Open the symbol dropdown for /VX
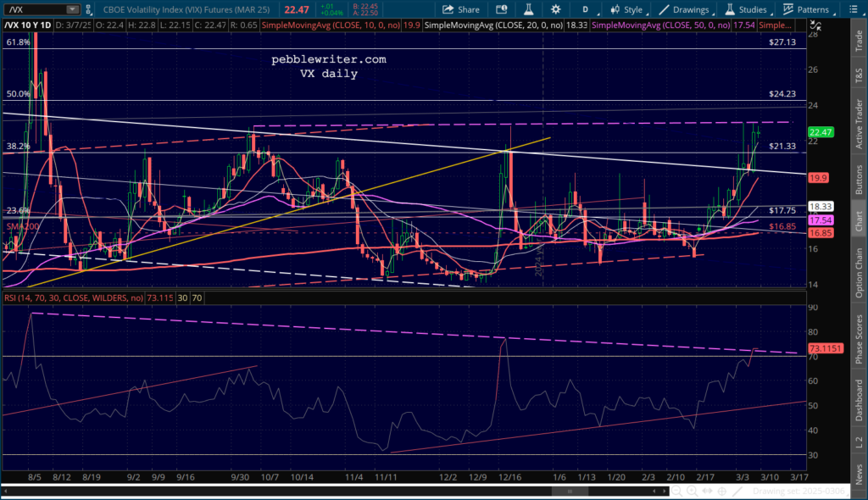The width and height of the screenshot is (868, 500). (72, 9)
